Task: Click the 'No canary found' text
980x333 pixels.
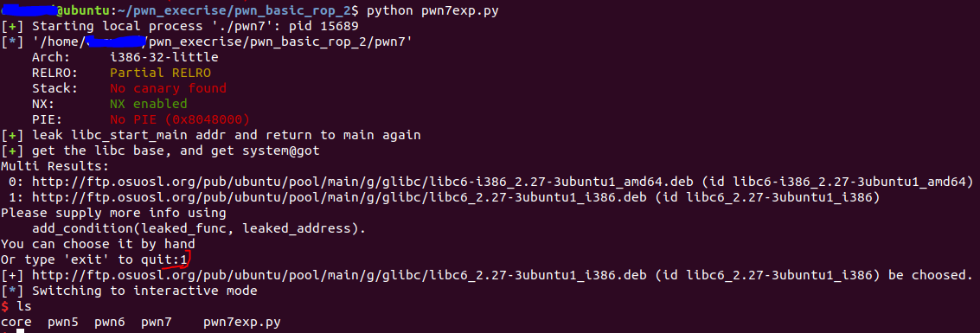Action: click(x=168, y=88)
